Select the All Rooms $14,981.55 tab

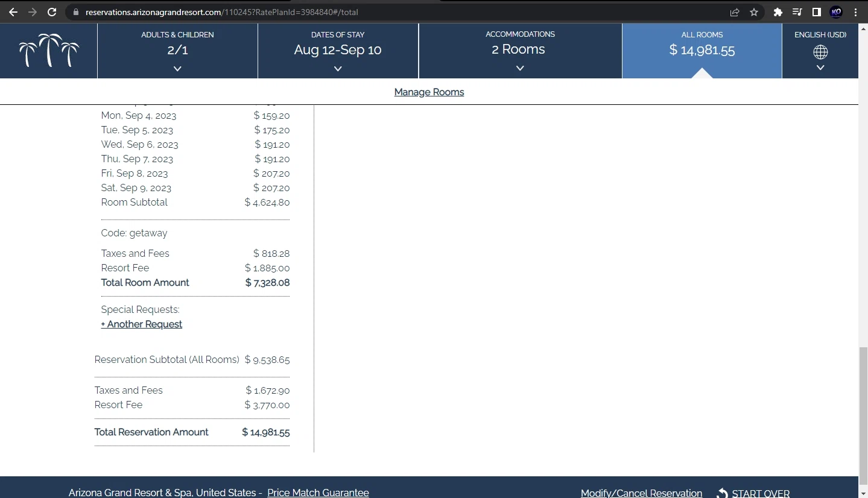coord(702,51)
